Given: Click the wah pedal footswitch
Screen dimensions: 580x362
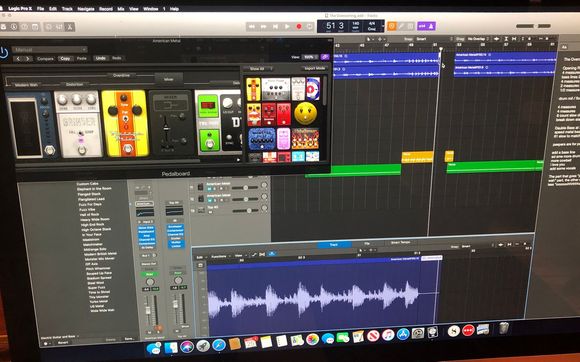Looking at the screenshot, I should click(x=50, y=150).
